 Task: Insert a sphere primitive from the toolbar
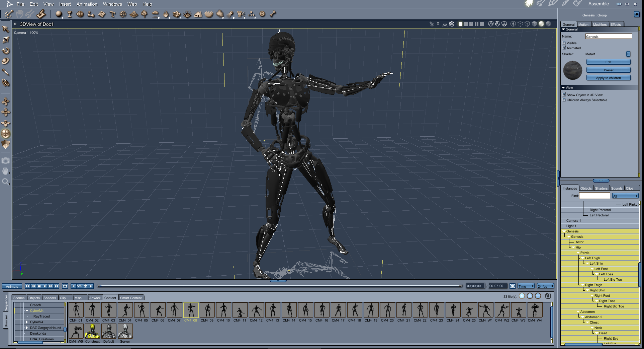(59, 14)
